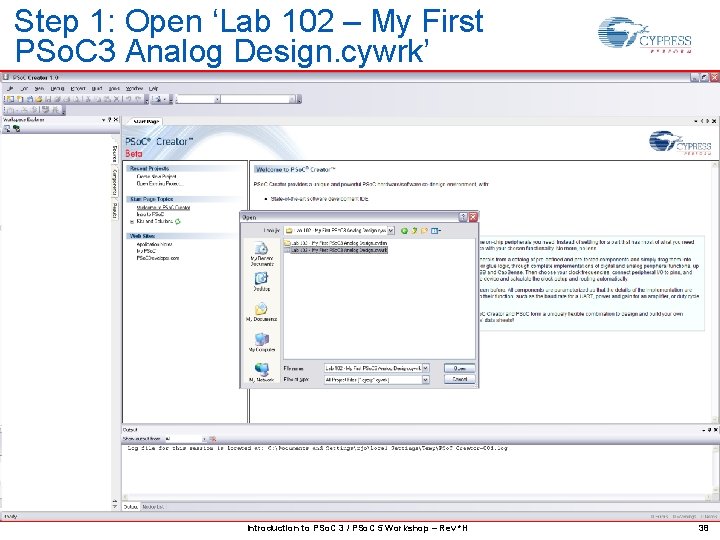This screenshot has width=720, height=540.
Task: Go to My Recent Documents place
Action: [x=262, y=255]
